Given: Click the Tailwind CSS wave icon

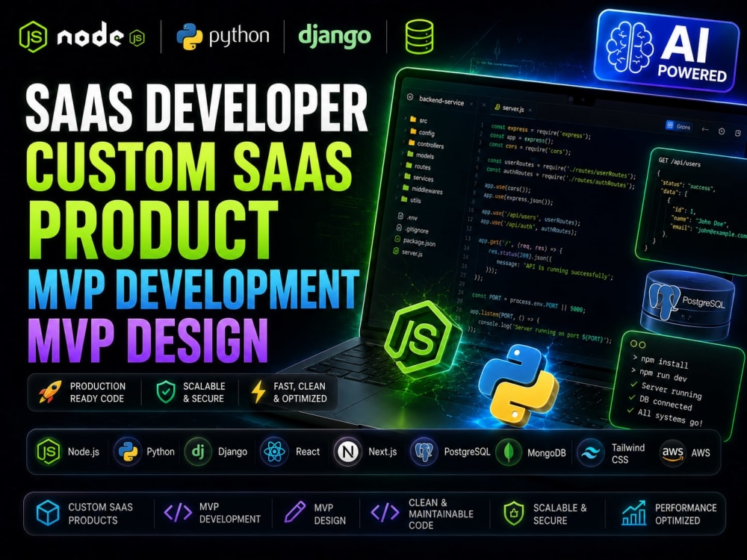Looking at the screenshot, I should pyautogui.click(x=590, y=453).
